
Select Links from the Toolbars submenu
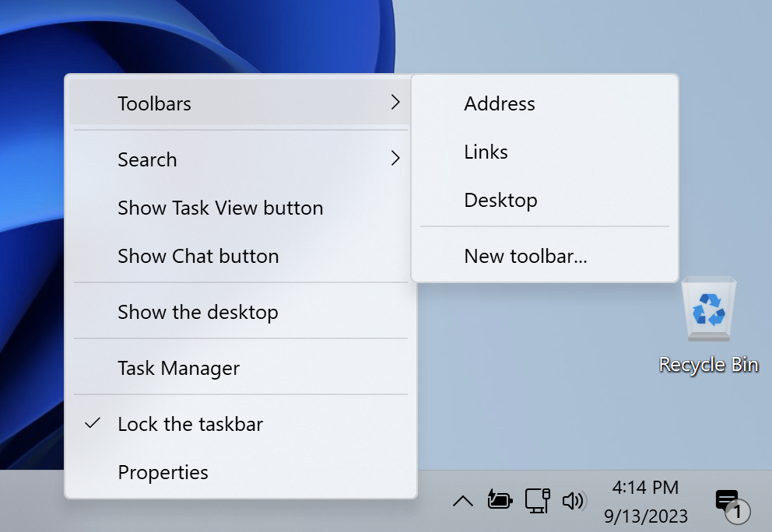[x=486, y=152]
